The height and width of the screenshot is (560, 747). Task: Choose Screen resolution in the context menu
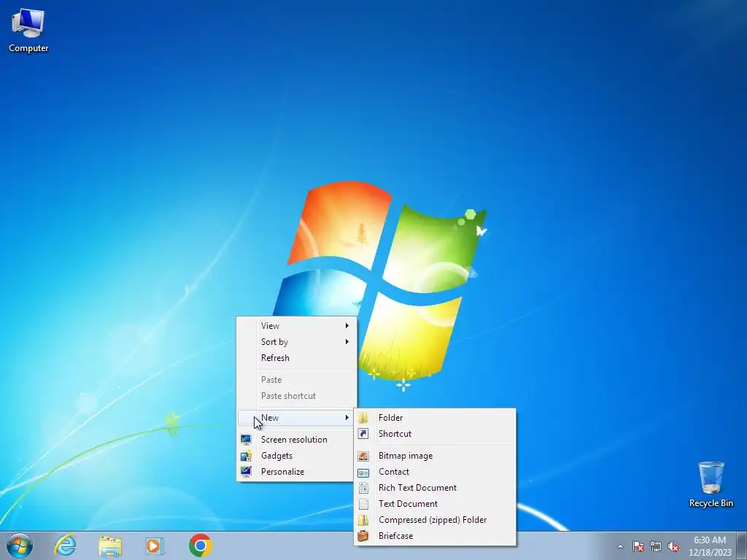[x=296, y=440]
